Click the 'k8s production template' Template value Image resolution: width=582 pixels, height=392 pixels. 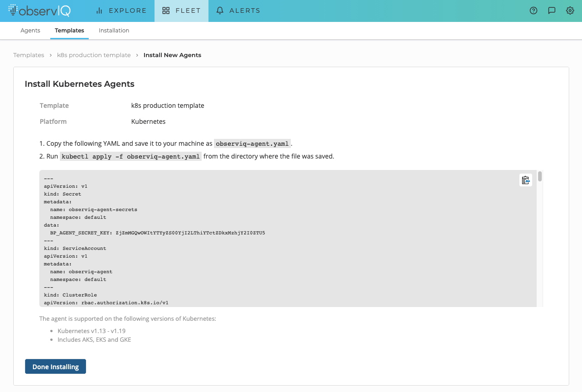click(x=168, y=106)
